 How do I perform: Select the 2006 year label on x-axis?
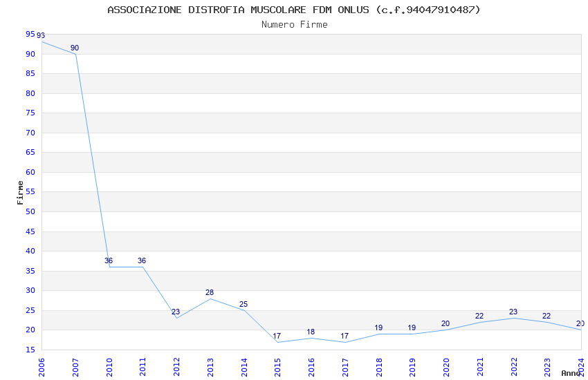tap(42, 367)
